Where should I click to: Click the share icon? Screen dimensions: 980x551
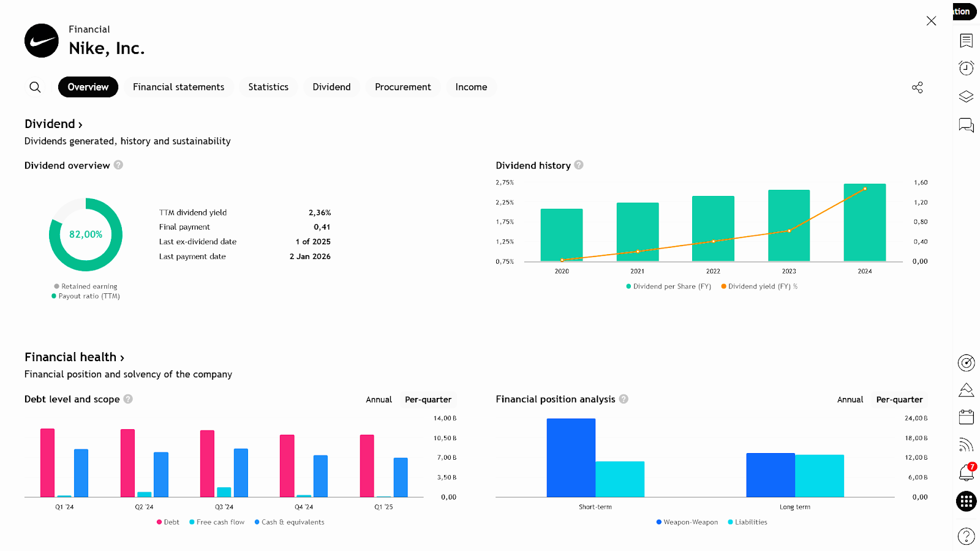click(x=917, y=88)
